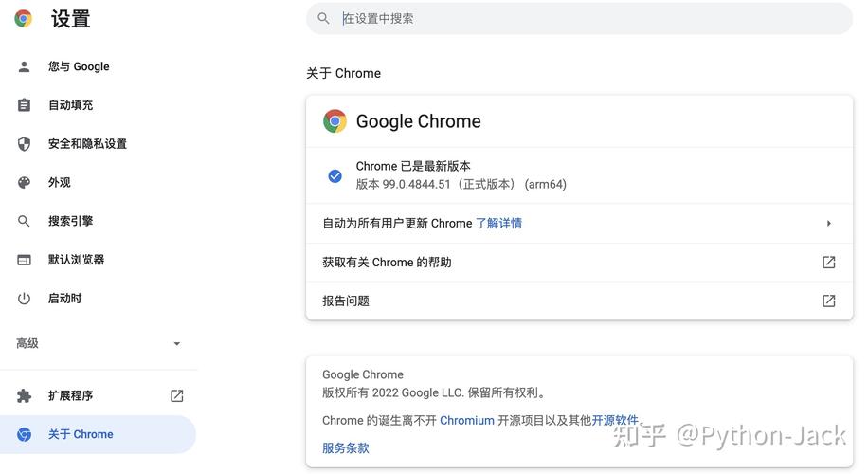Open 获取有关 Chrome 的帮助
This screenshot has height=474, width=868.
(x=579, y=262)
